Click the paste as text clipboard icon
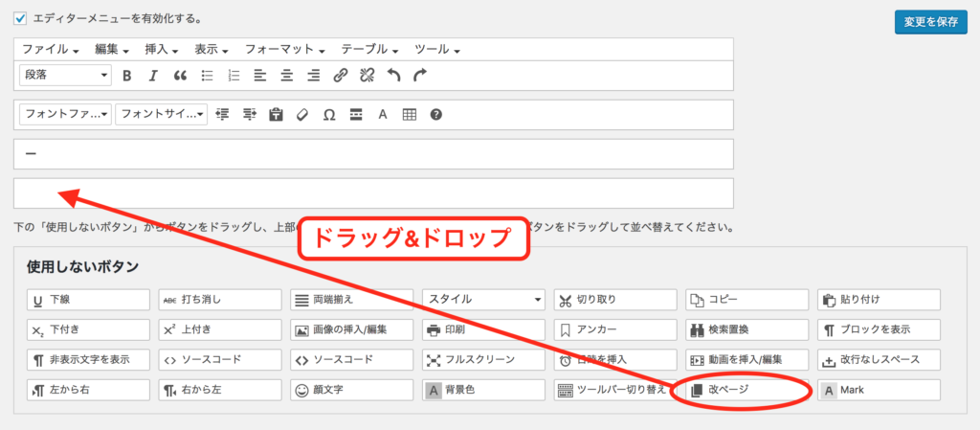Viewport: 980px width, 430px height. pos(276,115)
